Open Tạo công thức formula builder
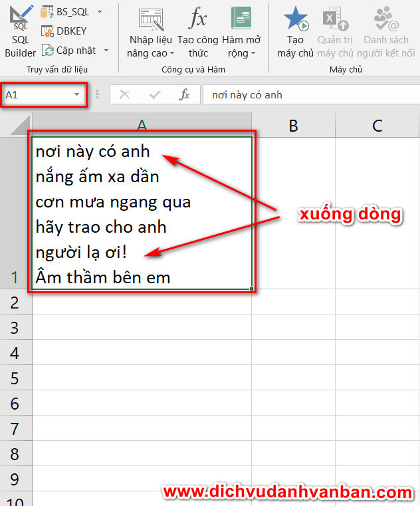 tap(198, 32)
